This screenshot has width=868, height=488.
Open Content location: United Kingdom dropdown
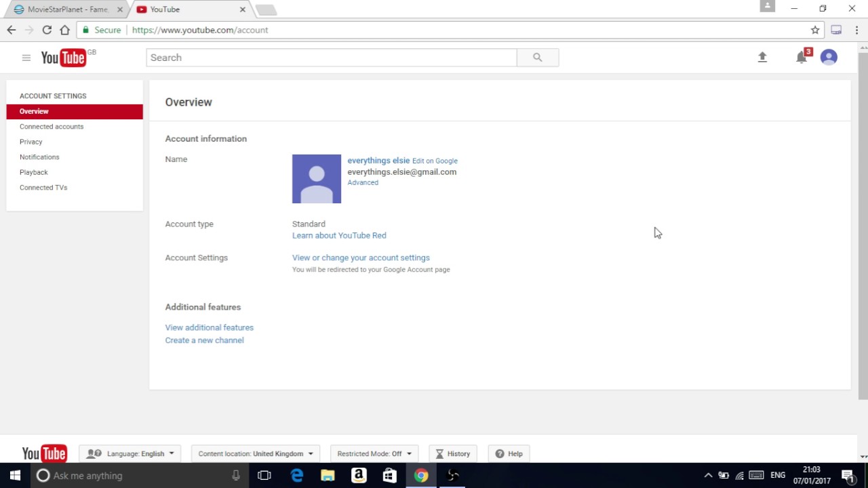pos(256,453)
